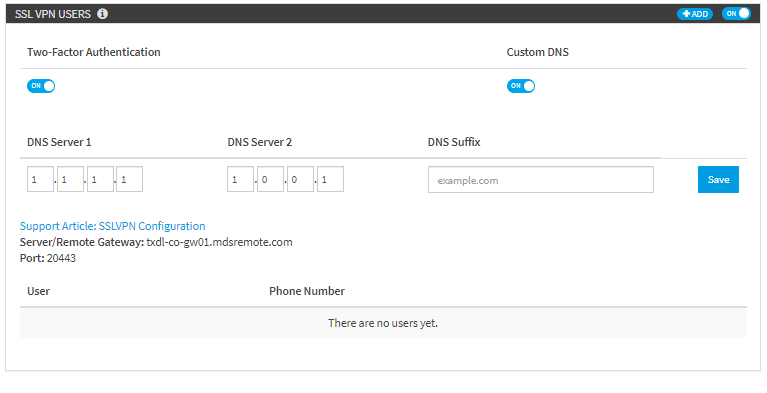Click the blue Save button
This screenshot has width=767, height=393.
(718, 180)
